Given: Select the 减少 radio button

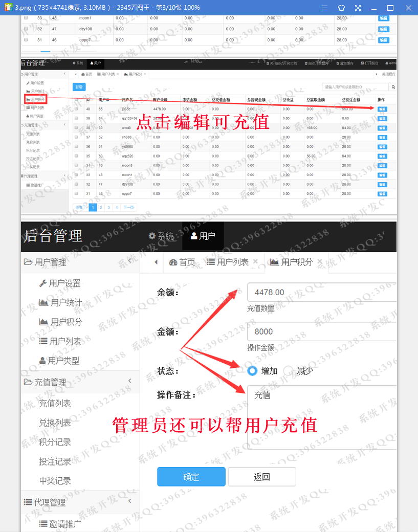Looking at the screenshot, I should [x=289, y=371].
